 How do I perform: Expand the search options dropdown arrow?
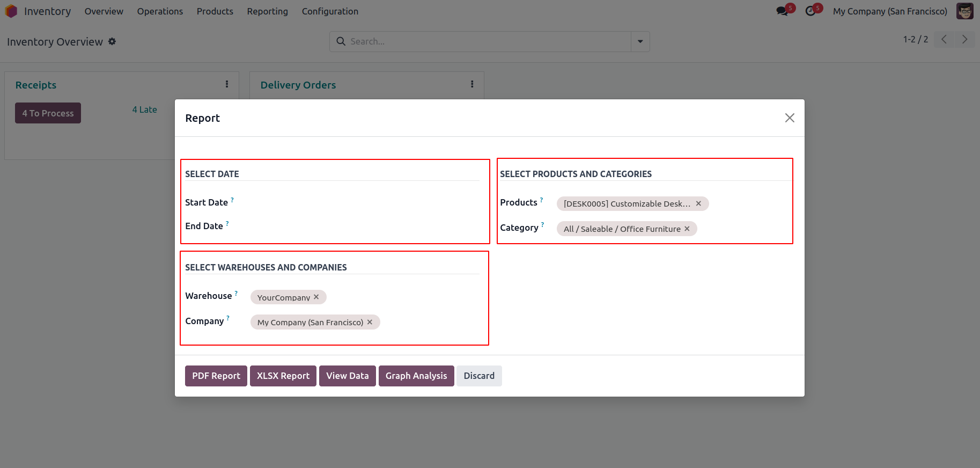tap(640, 42)
